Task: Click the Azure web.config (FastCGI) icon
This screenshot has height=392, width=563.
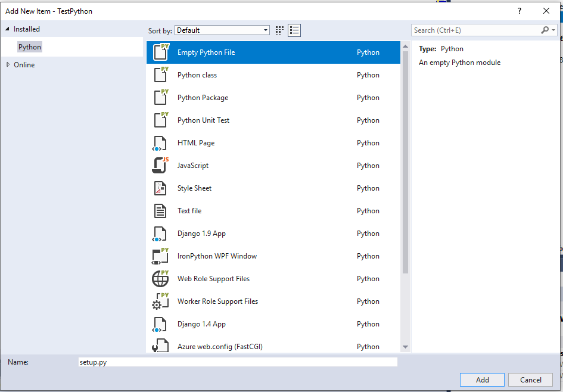Action: (160, 346)
